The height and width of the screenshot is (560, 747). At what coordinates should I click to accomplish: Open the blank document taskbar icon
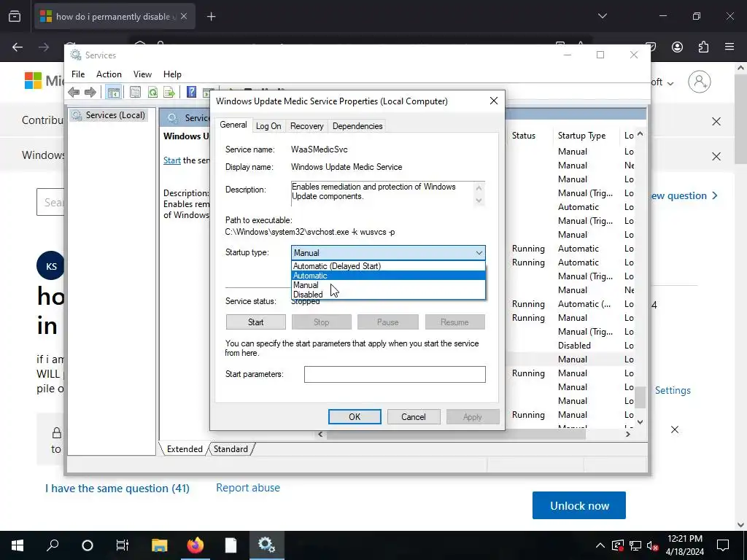click(231, 545)
